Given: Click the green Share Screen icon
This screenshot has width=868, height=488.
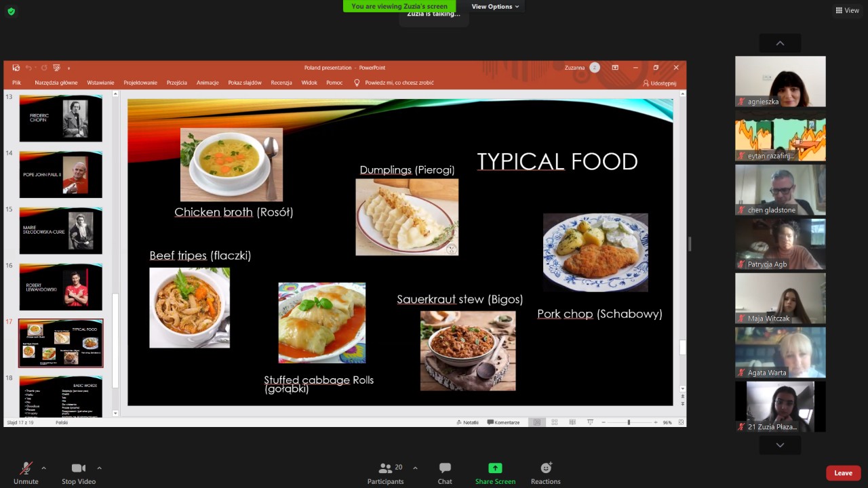Looking at the screenshot, I should 495,468.
